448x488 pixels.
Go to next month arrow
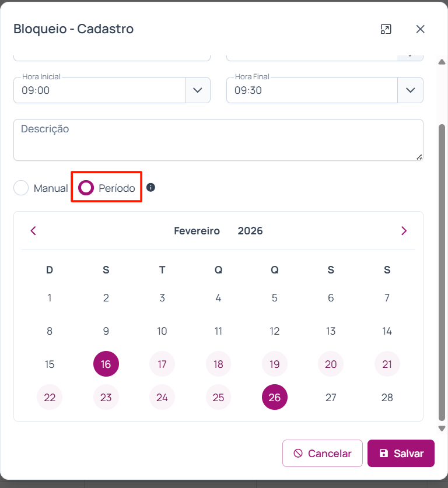(x=404, y=231)
